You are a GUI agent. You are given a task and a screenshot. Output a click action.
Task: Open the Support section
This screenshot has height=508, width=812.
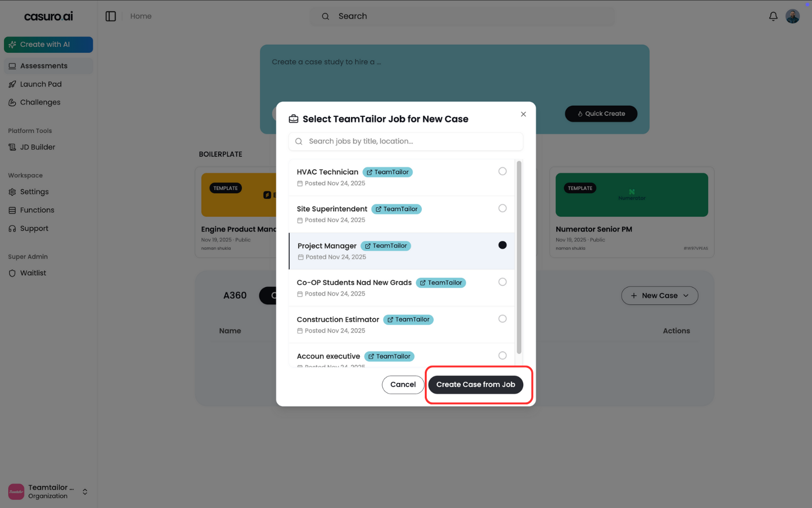tap(33, 228)
